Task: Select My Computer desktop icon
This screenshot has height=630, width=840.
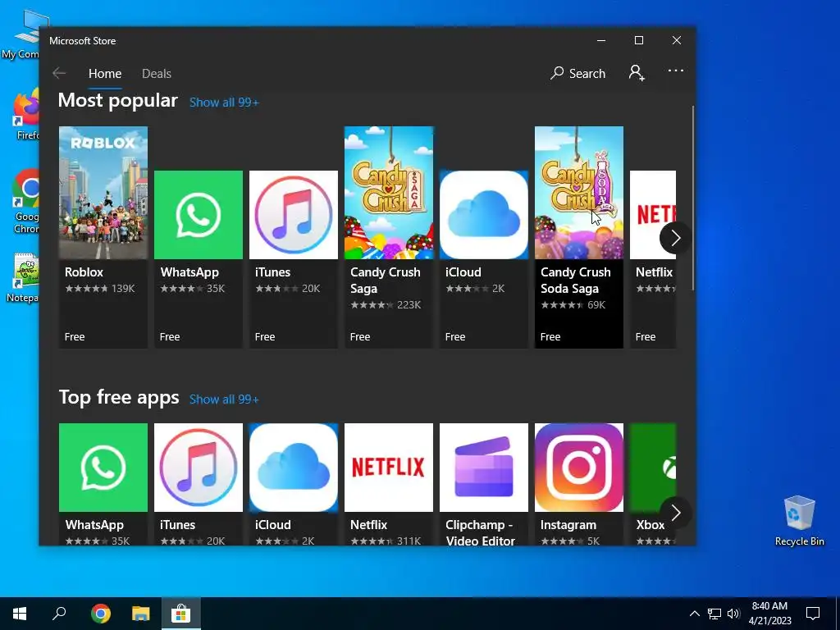Action: 24,34
